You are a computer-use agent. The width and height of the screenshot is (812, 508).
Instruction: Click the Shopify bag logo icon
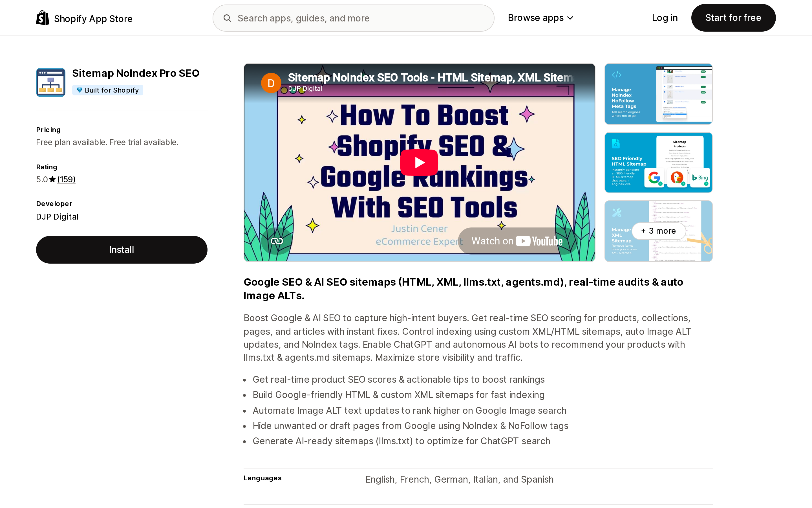pos(43,18)
